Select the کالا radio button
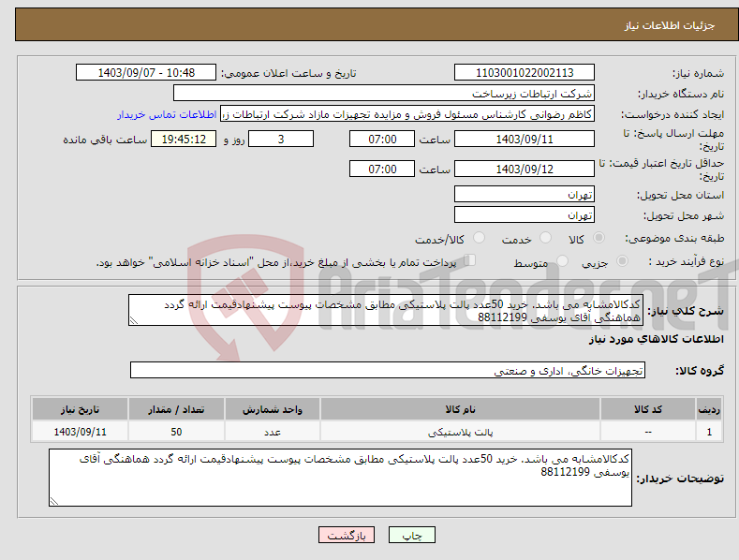 click(x=599, y=238)
